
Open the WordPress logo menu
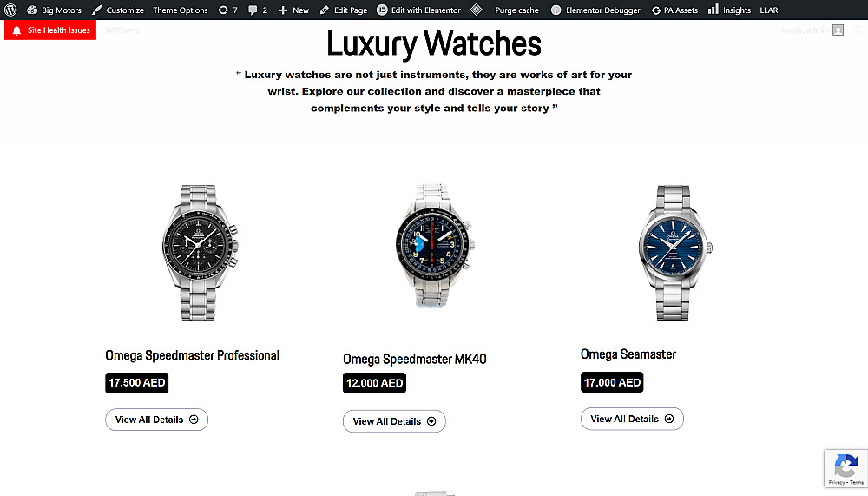point(10,10)
